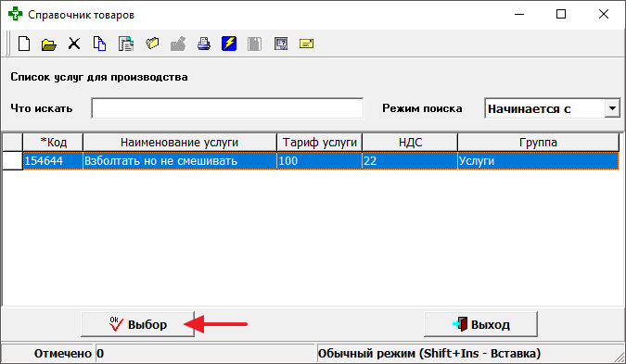
Task: Click the Print printer icon
Action: (204, 44)
